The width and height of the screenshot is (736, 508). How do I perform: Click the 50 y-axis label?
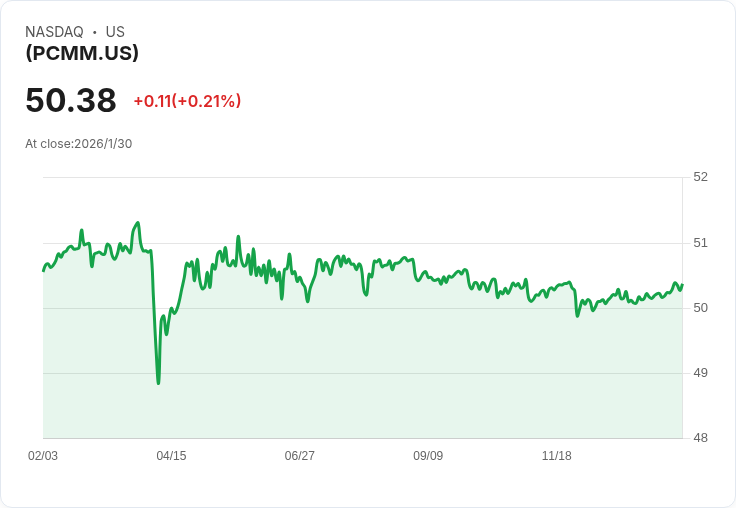coord(700,307)
